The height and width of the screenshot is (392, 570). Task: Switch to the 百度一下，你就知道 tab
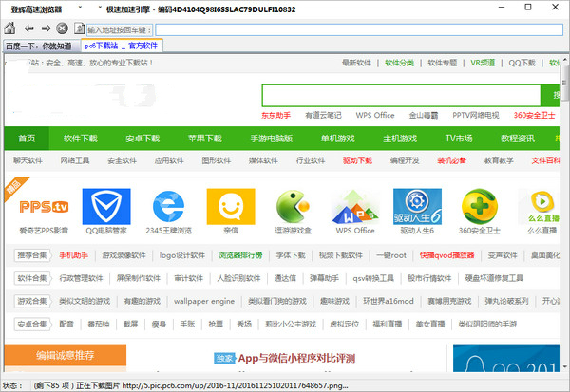pyautogui.click(x=39, y=47)
